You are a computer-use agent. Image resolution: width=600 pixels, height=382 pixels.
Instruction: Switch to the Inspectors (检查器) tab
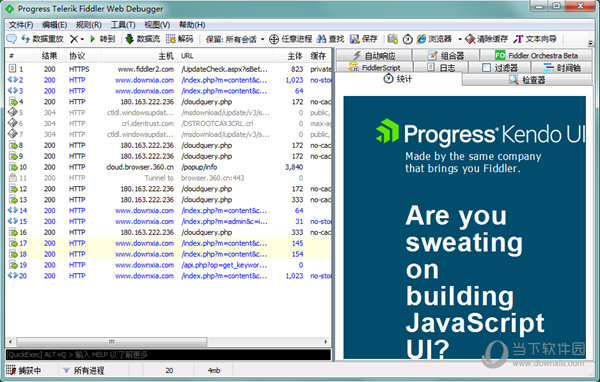(527, 80)
